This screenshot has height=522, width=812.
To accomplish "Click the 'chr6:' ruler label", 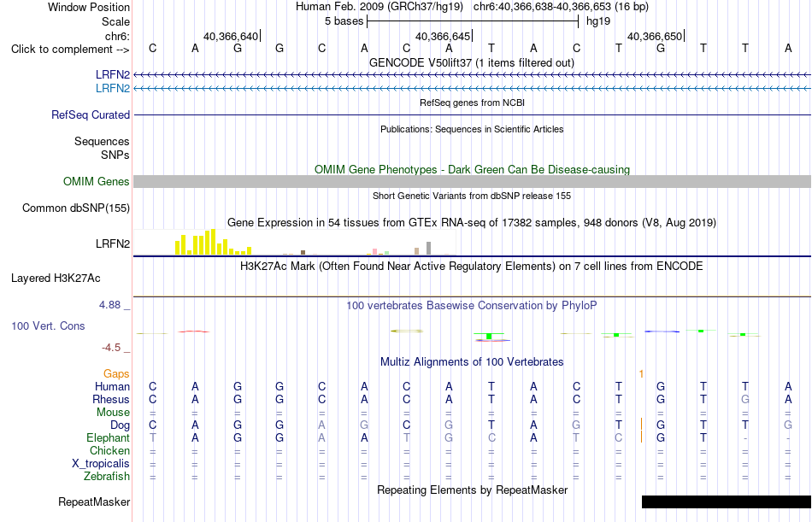I will coord(117,36).
